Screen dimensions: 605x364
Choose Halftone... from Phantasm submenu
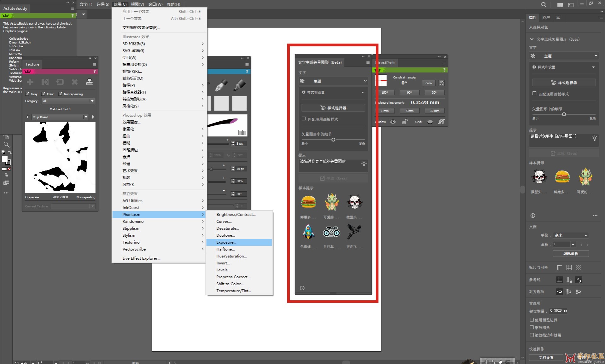click(239, 249)
